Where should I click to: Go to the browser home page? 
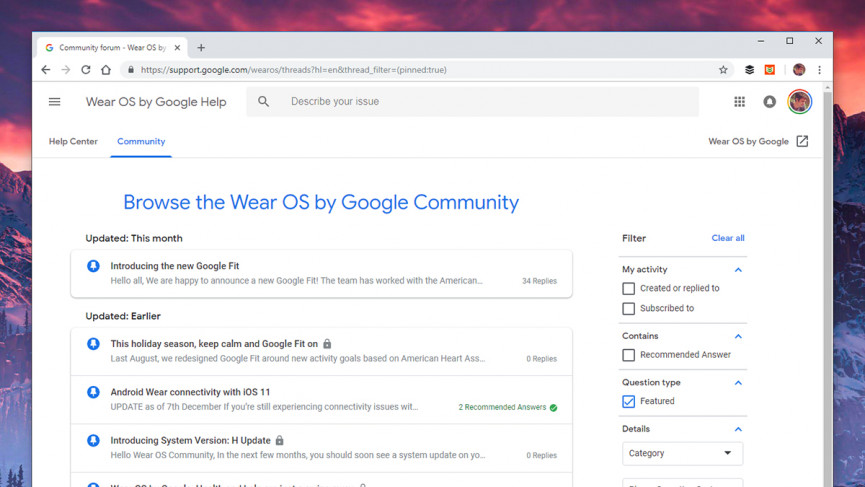(106, 70)
